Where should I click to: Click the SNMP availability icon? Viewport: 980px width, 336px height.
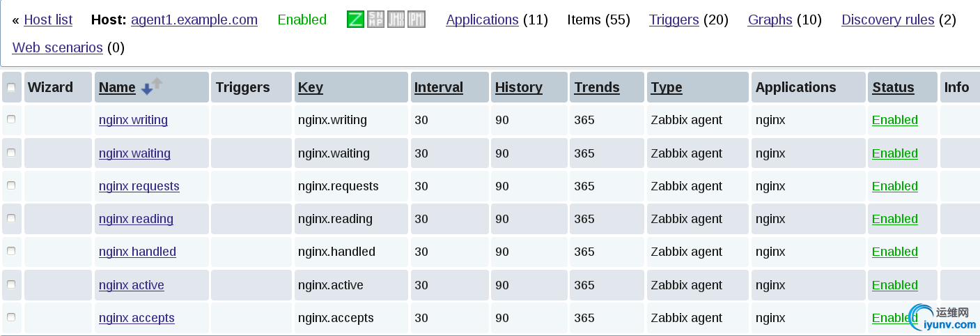375,20
